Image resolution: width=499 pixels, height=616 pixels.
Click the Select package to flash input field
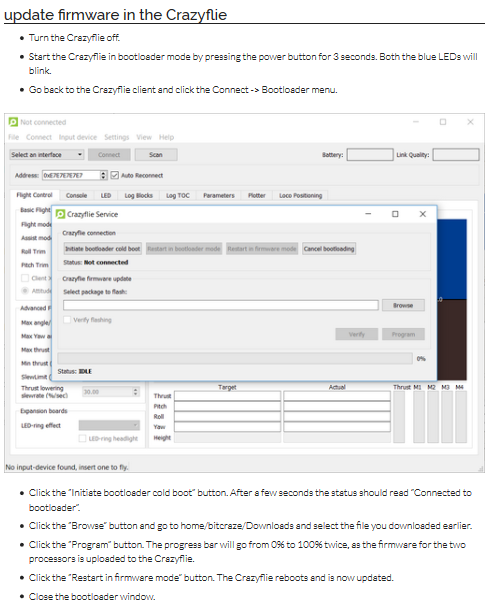click(x=221, y=305)
